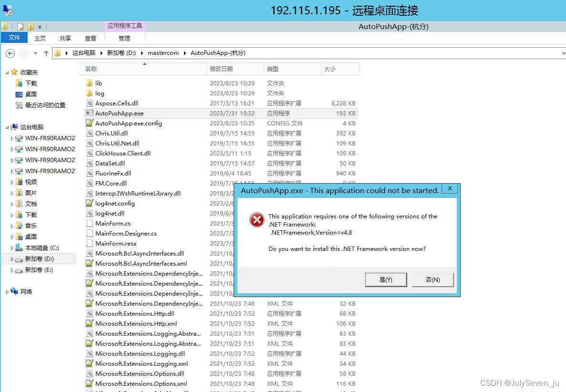Expand the 音乐 tree node

(x=12, y=226)
